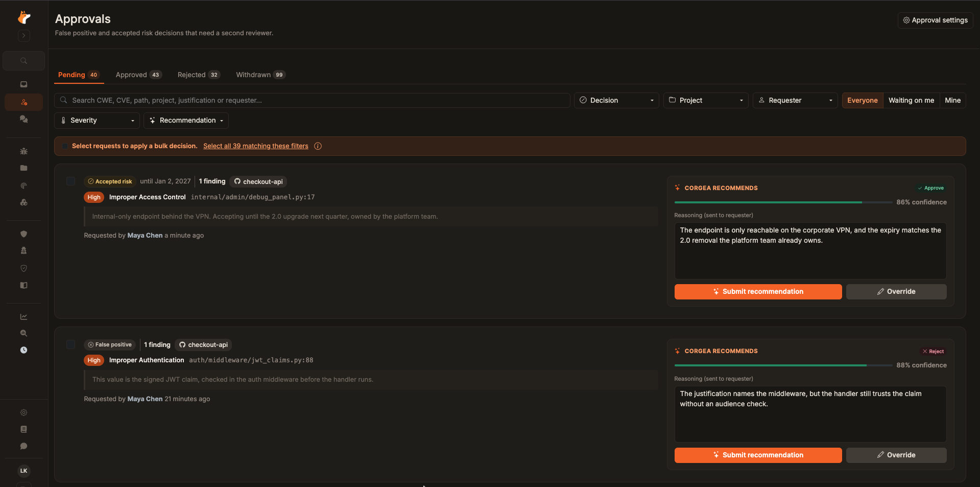This screenshot has height=487, width=980.
Task: Open the bug icon in sidebar
Action: point(24,151)
